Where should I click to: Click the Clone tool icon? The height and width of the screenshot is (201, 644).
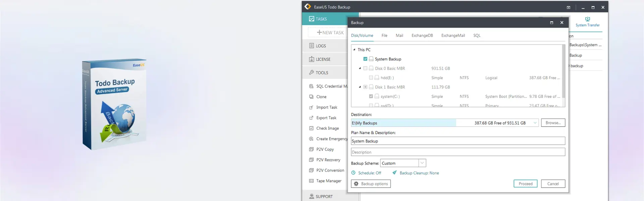(x=311, y=97)
